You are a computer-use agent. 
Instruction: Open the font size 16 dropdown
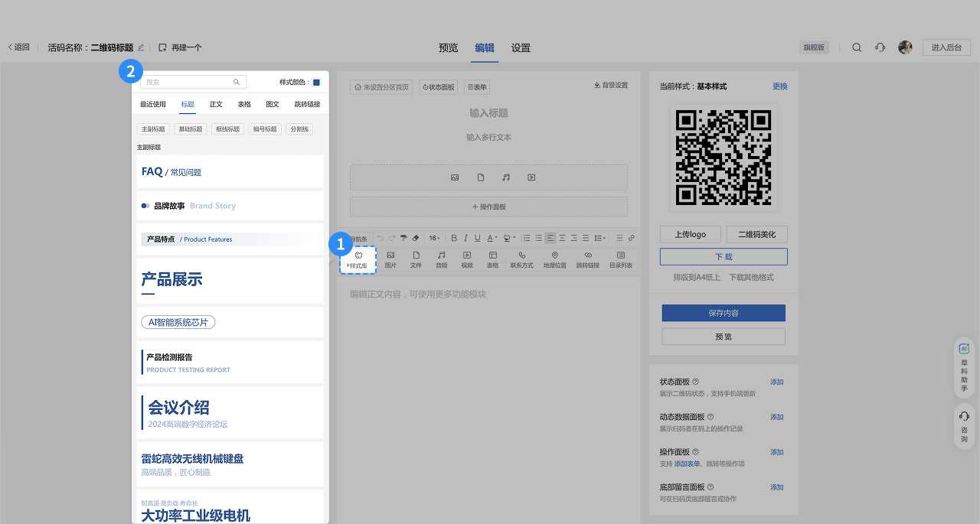click(435, 238)
